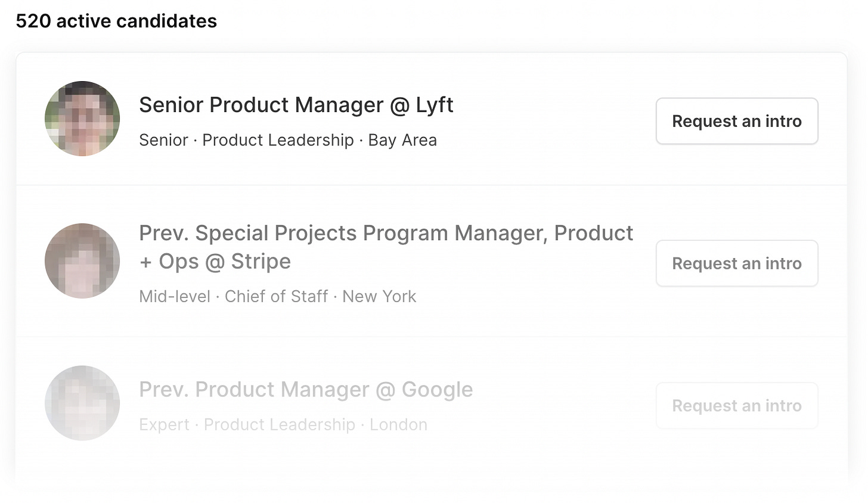Click the Expert seniority tag
Viewport: 868px width, 503px height.
click(x=164, y=425)
